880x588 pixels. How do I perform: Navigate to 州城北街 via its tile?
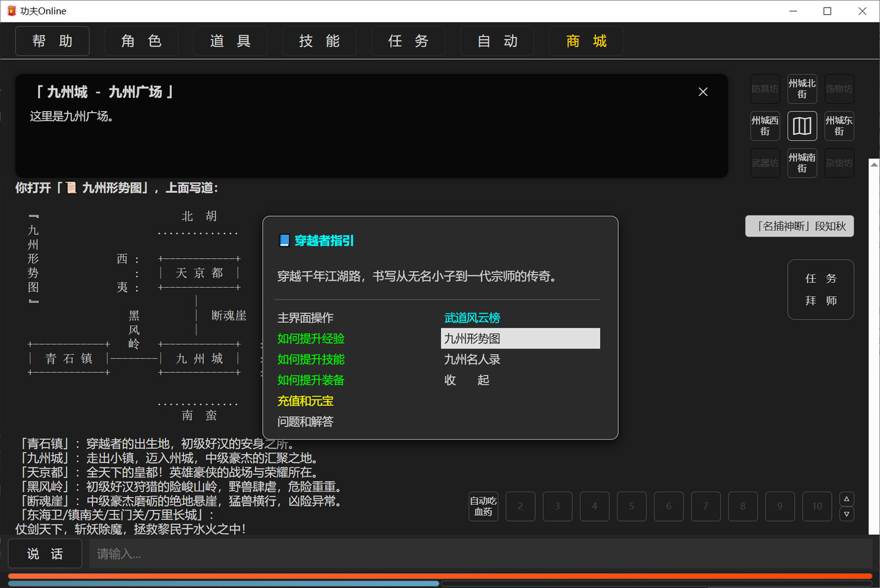802,89
